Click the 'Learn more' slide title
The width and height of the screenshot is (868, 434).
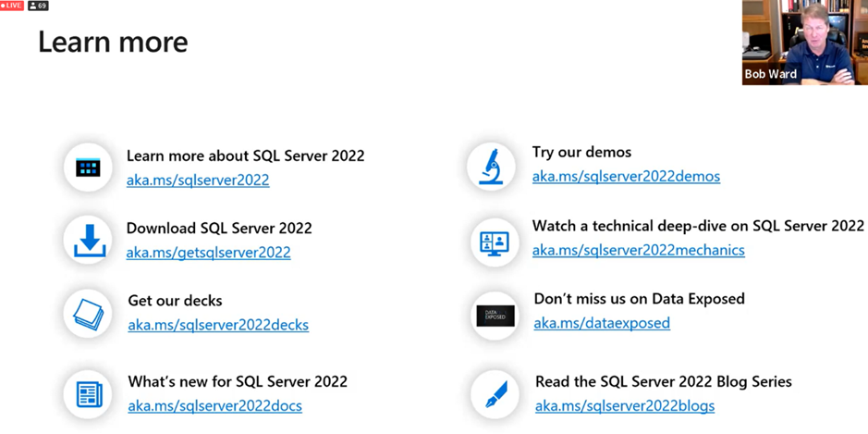(x=113, y=43)
